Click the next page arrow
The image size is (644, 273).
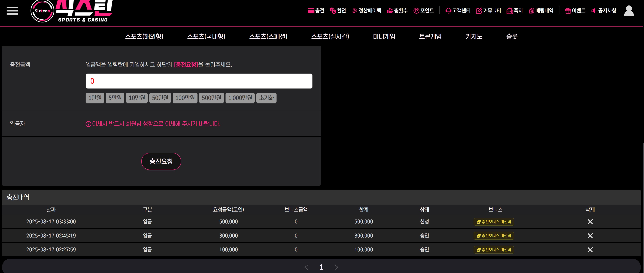(336, 267)
